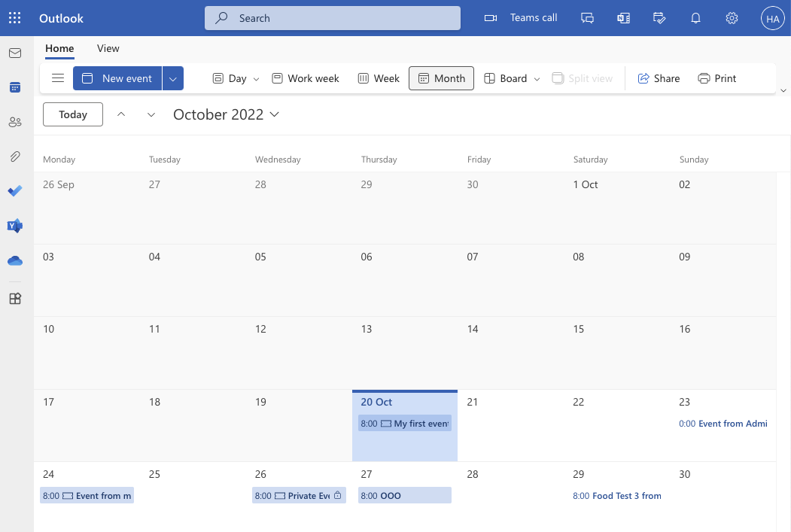This screenshot has height=532, width=791.
Task: Open OOO event on 27
Action: (405, 496)
